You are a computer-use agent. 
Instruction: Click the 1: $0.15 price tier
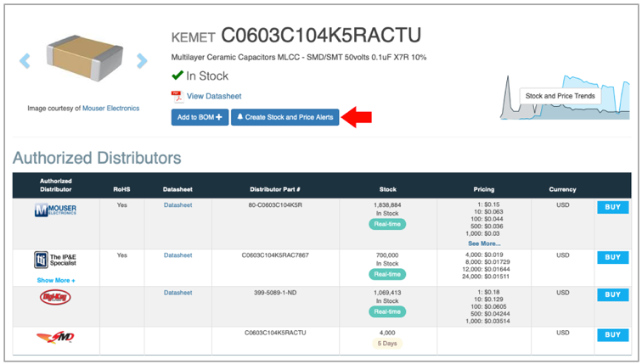(488, 204)
